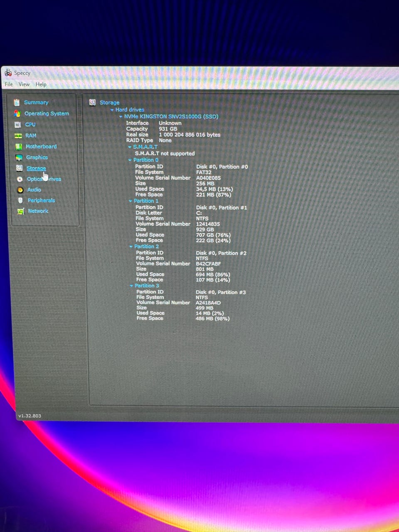
Task: Open the Network section
Action: click(38, 211)
